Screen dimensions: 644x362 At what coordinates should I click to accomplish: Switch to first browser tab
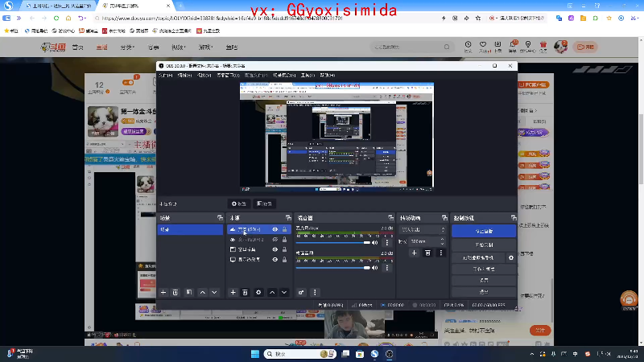(x=57, y=6)
